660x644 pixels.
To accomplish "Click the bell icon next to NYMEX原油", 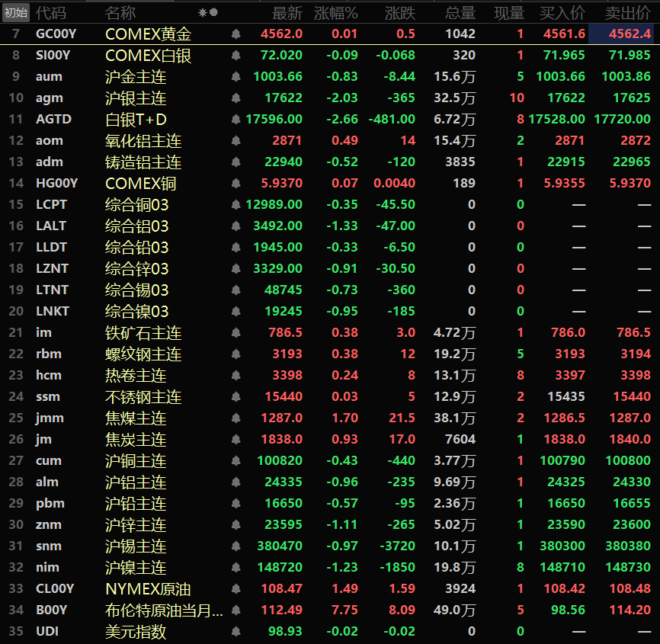I will pyautogui.click(x=235, y=589).
